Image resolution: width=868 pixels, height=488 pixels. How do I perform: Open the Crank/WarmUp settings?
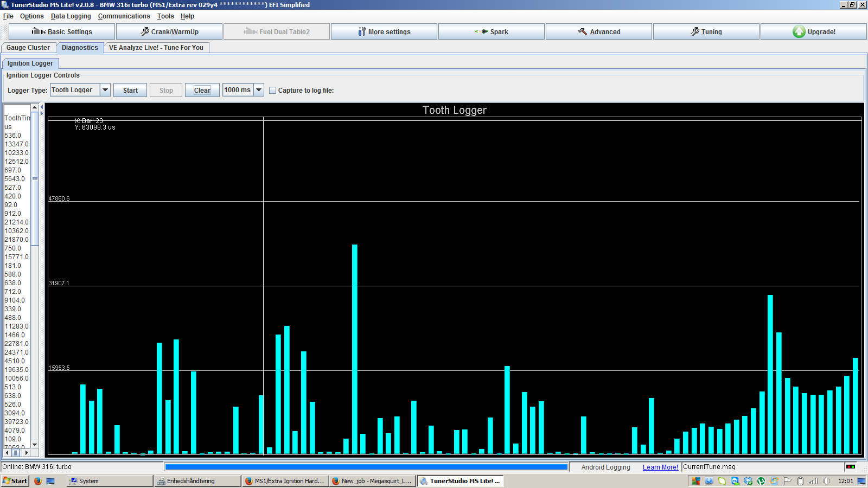(169, 32)
